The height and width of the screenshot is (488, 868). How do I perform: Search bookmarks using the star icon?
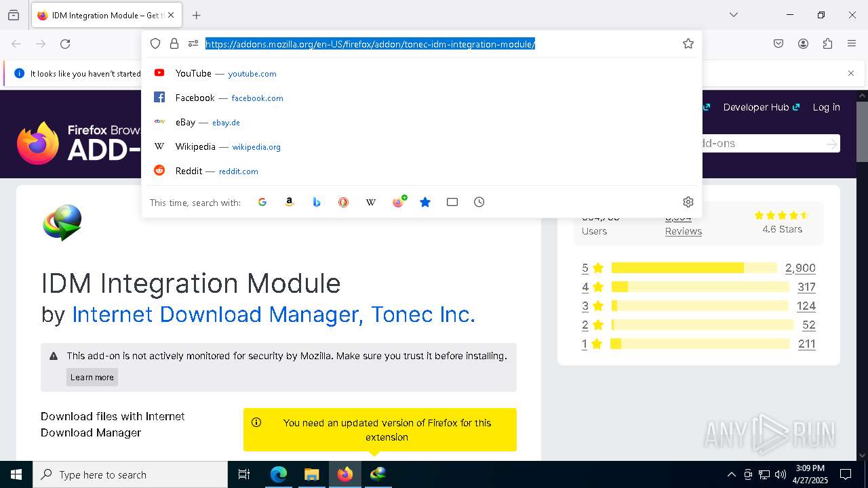pyautogui.click(x=425, y=202)
